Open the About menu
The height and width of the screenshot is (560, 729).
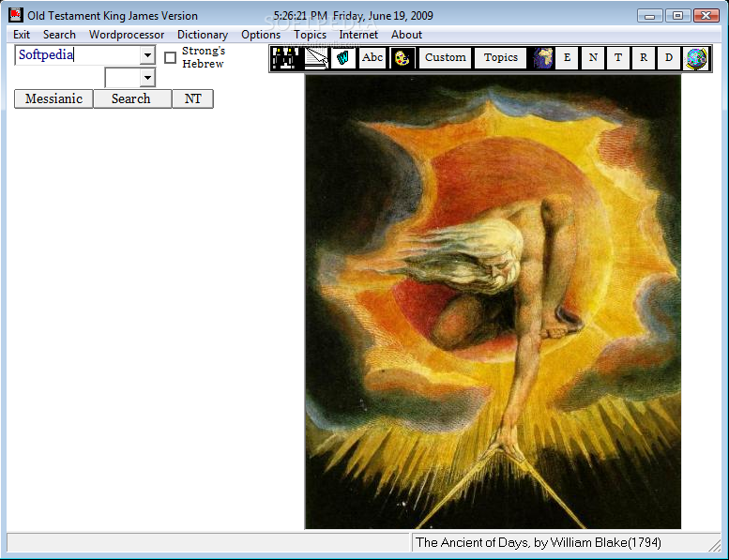point(406,35)
